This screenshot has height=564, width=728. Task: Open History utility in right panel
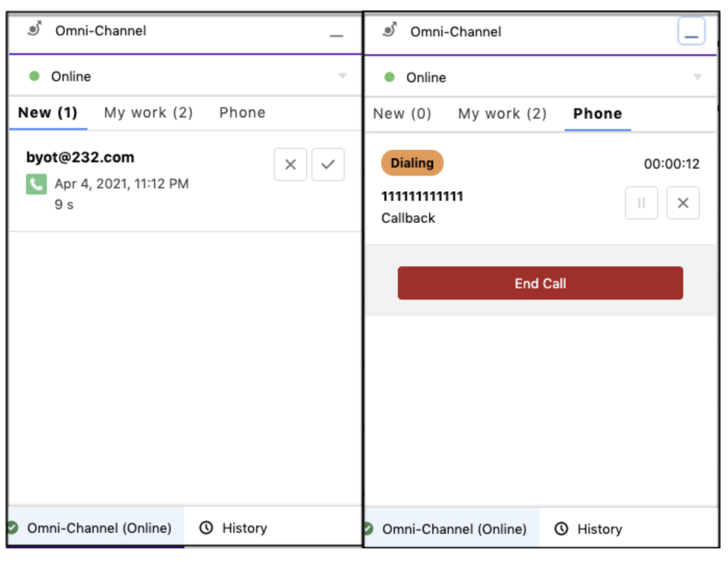click(x=588, y=529)
